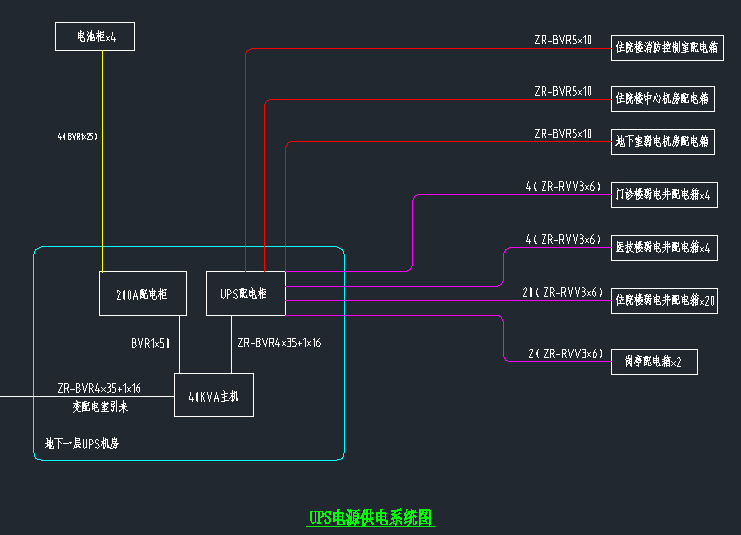
Task: Select the 地下室弱电机房配电箱 box
Action: [x=662, y=142]
